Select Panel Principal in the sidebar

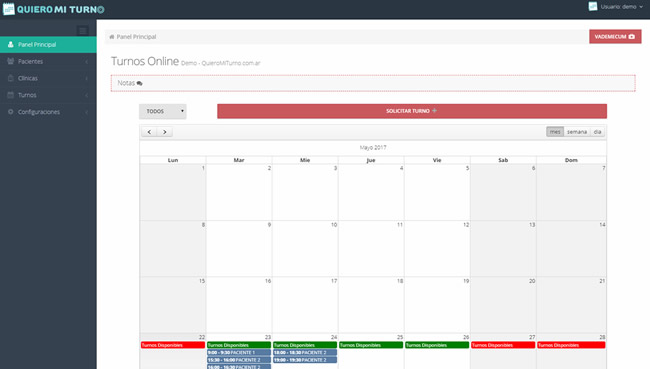[x=48, y=44]
